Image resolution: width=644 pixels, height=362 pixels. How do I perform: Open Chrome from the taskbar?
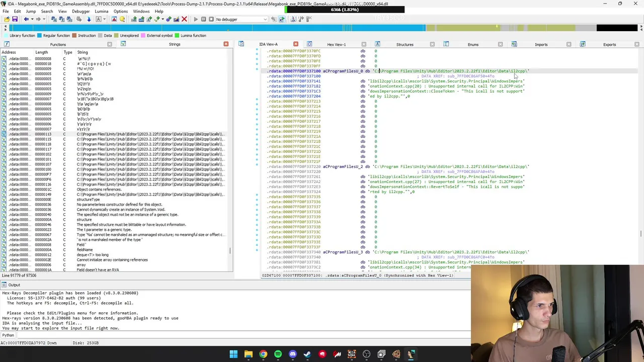tap(263, 354)
